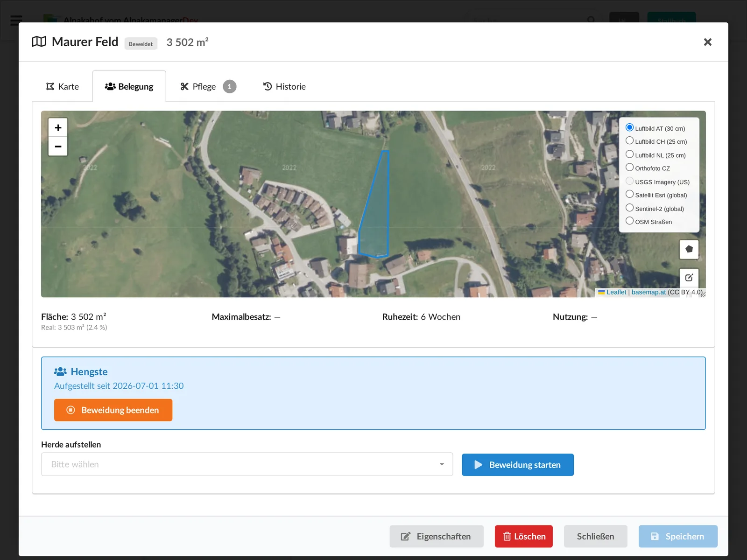Click the Speichern button

coord(678,536)
